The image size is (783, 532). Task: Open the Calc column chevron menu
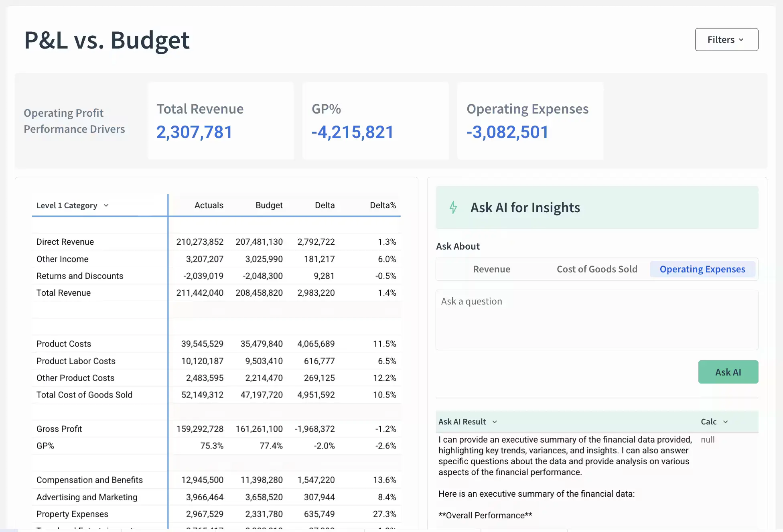[x=725, y=422]
